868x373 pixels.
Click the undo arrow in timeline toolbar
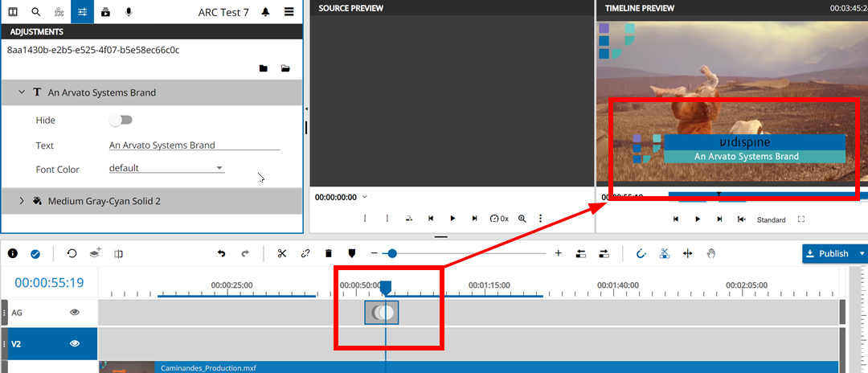click(222, 253)
